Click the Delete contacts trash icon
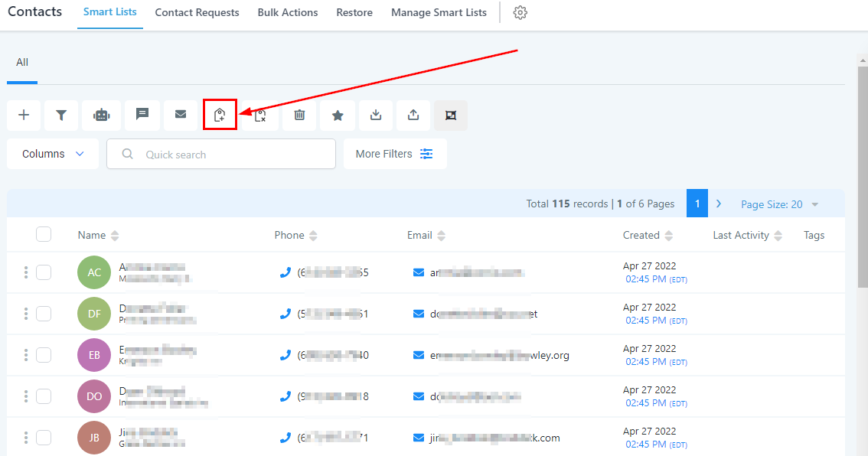Screen dimensions: 868x456 pos(299,115)
